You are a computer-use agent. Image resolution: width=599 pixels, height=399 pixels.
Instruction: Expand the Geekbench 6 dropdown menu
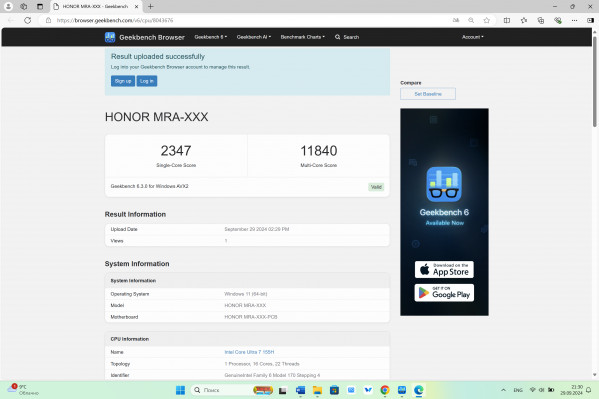[x=211, y=37]
